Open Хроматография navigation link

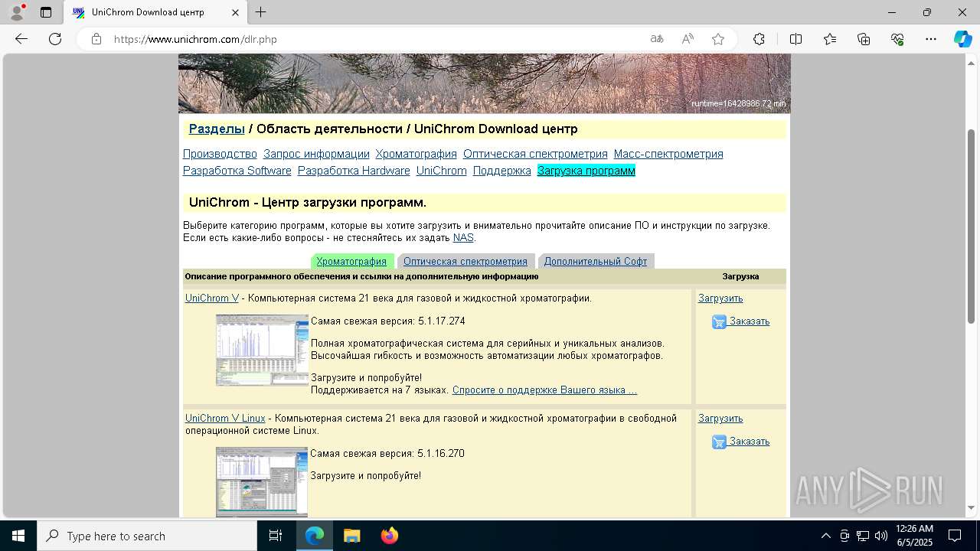click(x=416, y=154)
